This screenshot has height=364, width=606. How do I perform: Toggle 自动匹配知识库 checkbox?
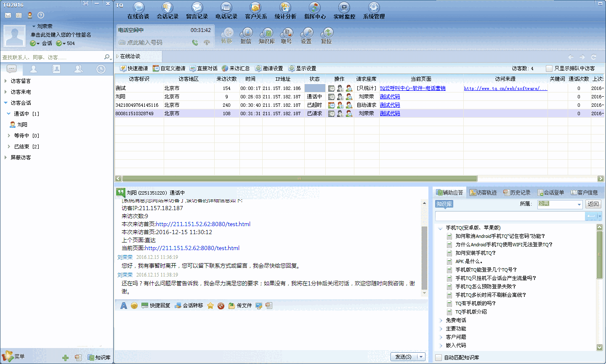439,357
